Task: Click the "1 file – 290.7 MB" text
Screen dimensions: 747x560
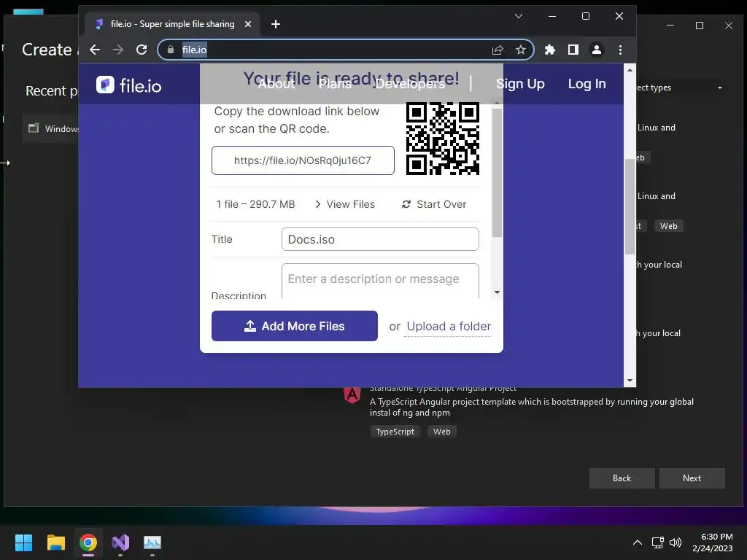Action: [256, 204]
